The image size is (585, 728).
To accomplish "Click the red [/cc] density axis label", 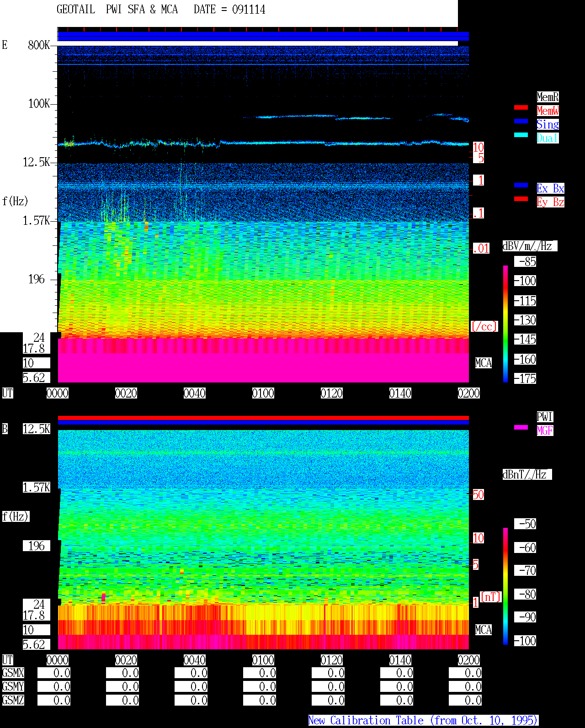I will coord(484,327).
